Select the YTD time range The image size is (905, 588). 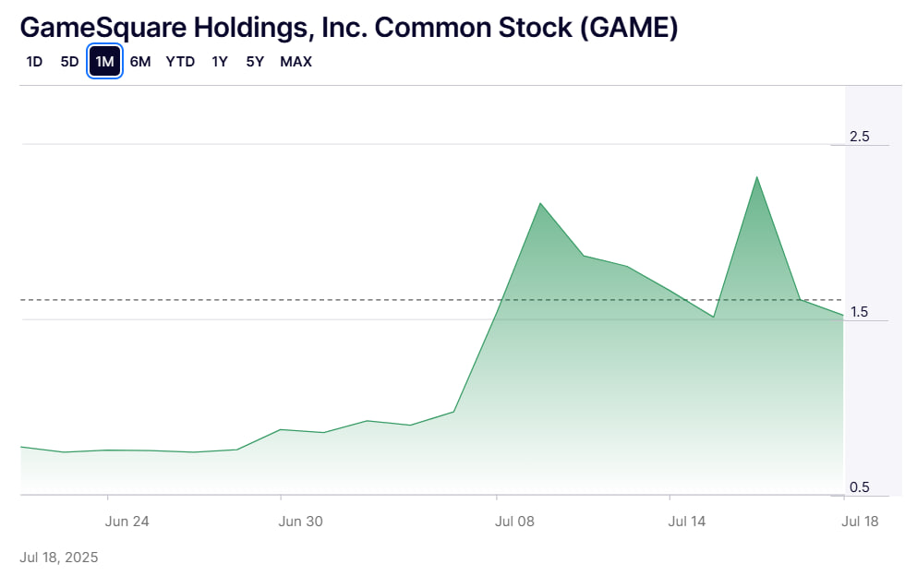pyautogui.click(x=180, y=61)
